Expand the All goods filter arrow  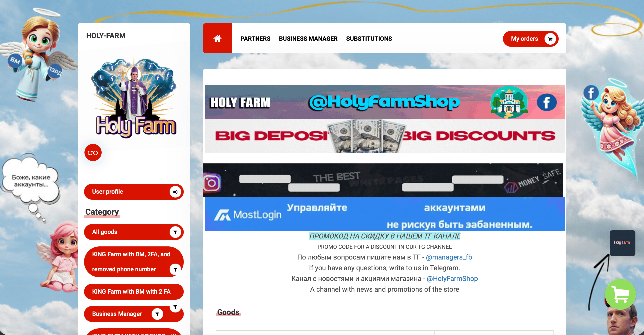[175, 232]
